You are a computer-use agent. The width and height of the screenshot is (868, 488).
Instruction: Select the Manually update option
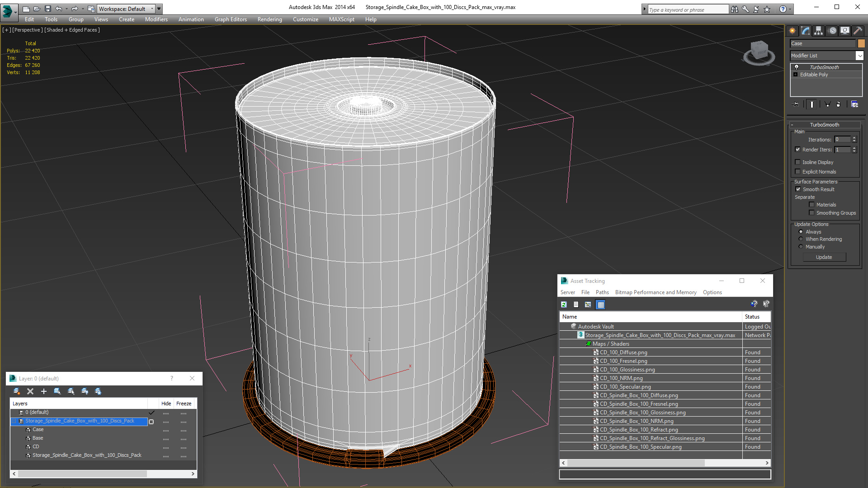pyautogui.click(x=801, y=247)
